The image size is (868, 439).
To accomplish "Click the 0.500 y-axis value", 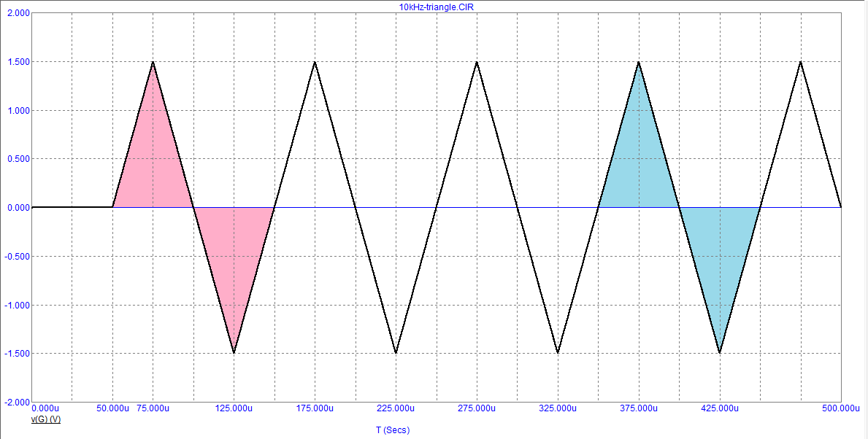I will point(18,159).
